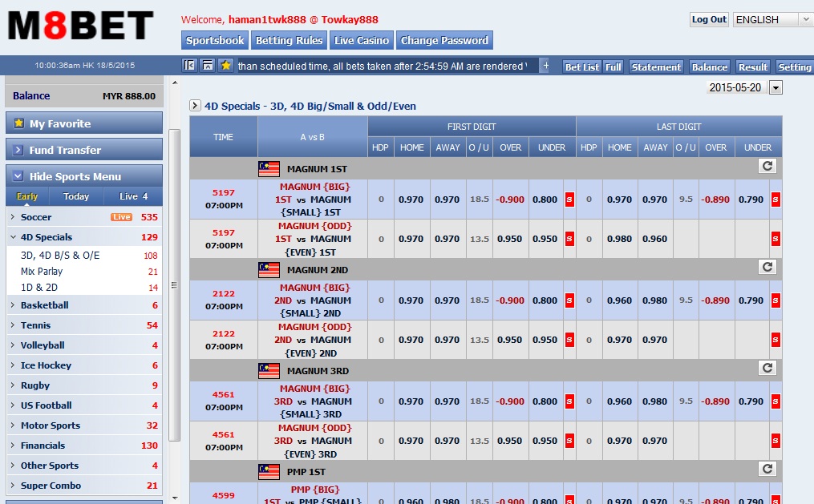Viewport: 814px width, 504px height.
Task: Click first-digit red S icon, MAGNUM BIG 2ND row
Action: (x=569, y=300)
